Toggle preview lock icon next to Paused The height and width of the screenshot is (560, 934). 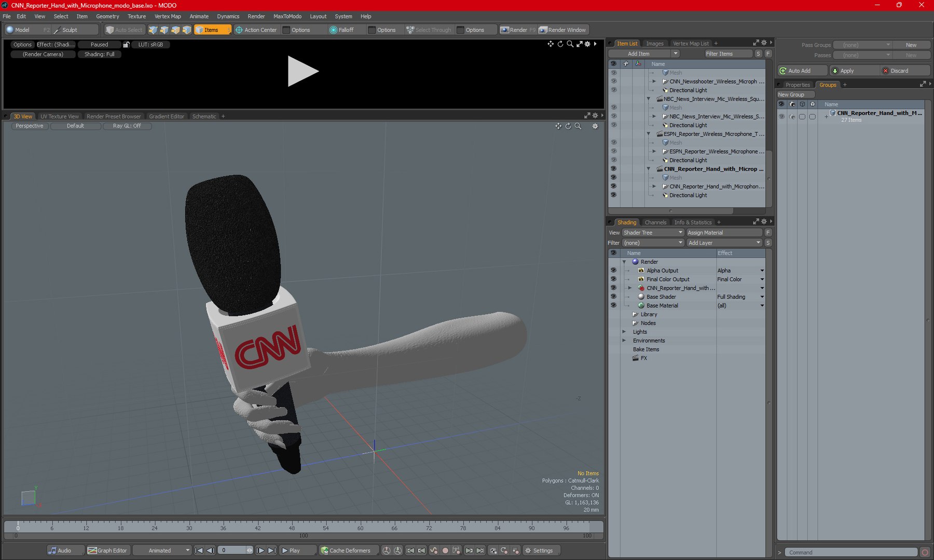click(126, 45)
